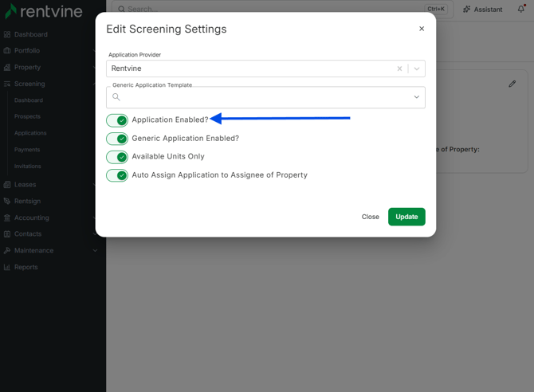Click the pencil edit icon

click(512, 84)
